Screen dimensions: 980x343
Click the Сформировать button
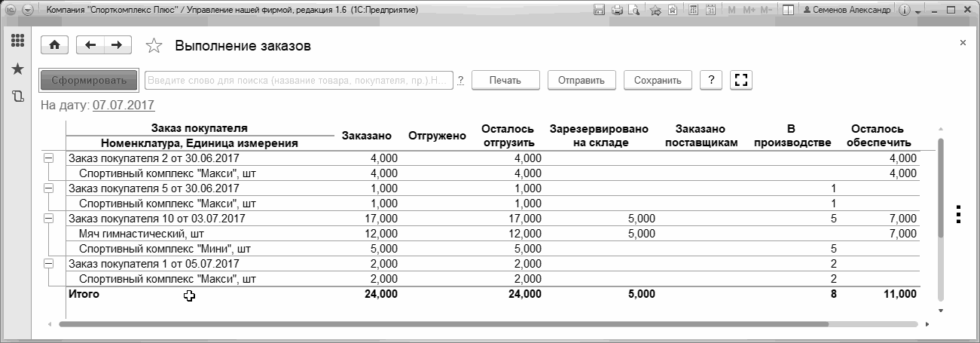click(x=89, y=80)
